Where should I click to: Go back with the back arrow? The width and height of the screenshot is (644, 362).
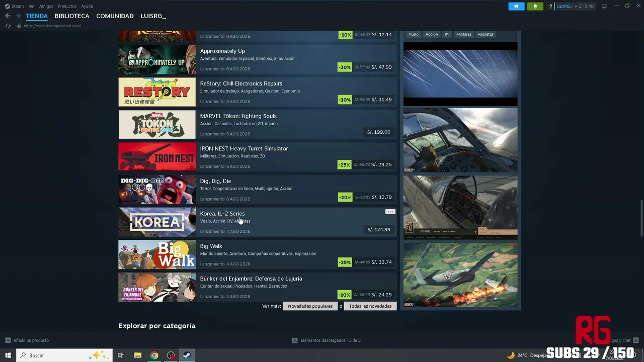tap(8, 16)
